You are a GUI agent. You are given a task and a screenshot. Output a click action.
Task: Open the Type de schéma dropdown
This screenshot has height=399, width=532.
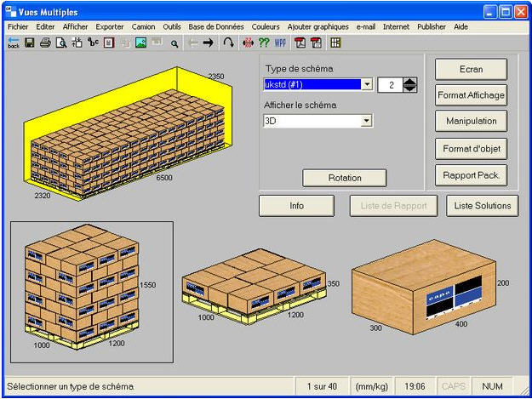tap(367, 84)
